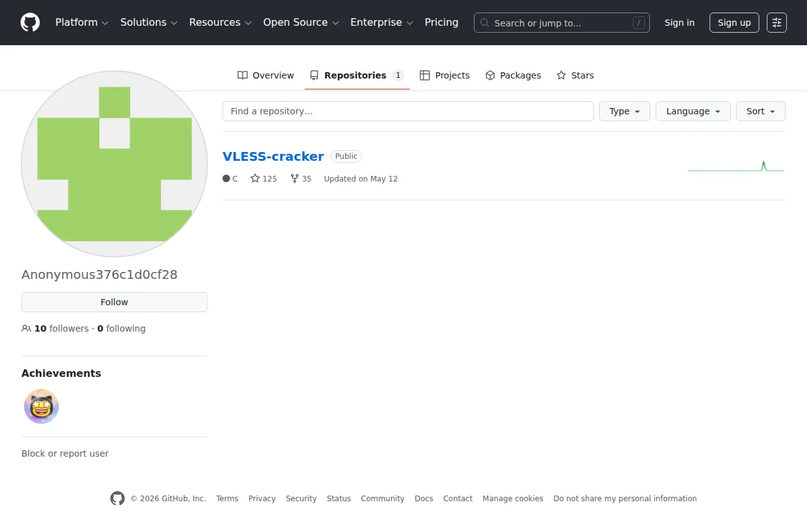The height and width of the screenshot is (532, 807).
Task: Expand the Platform menu
Action: pyautogui.click(x=82, y=23)
